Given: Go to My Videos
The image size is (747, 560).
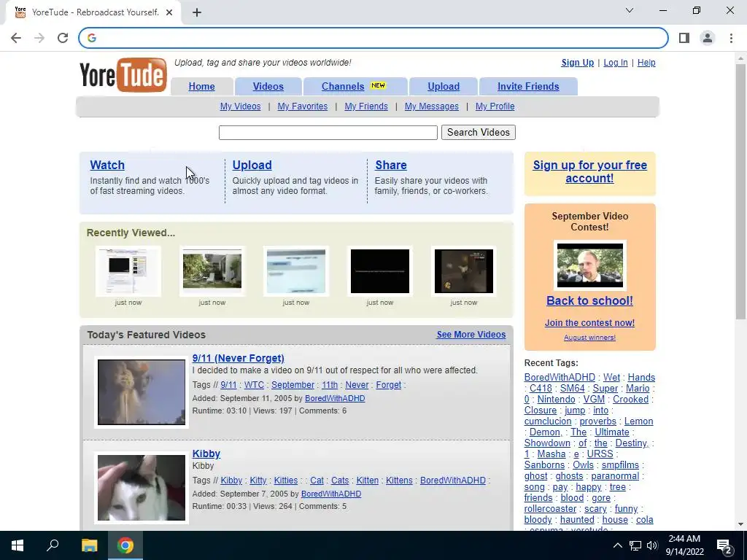Looking at the screenshot, I should point(240,106).
